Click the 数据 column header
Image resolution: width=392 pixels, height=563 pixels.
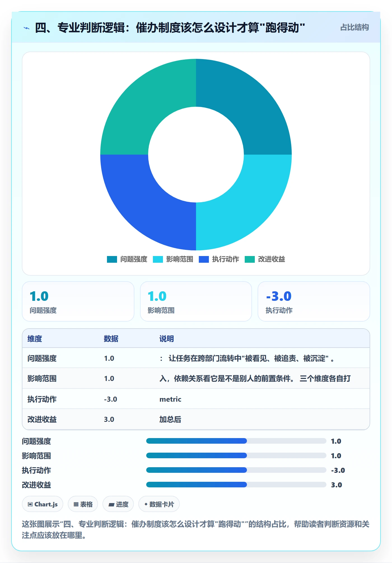tap(111, 339)
